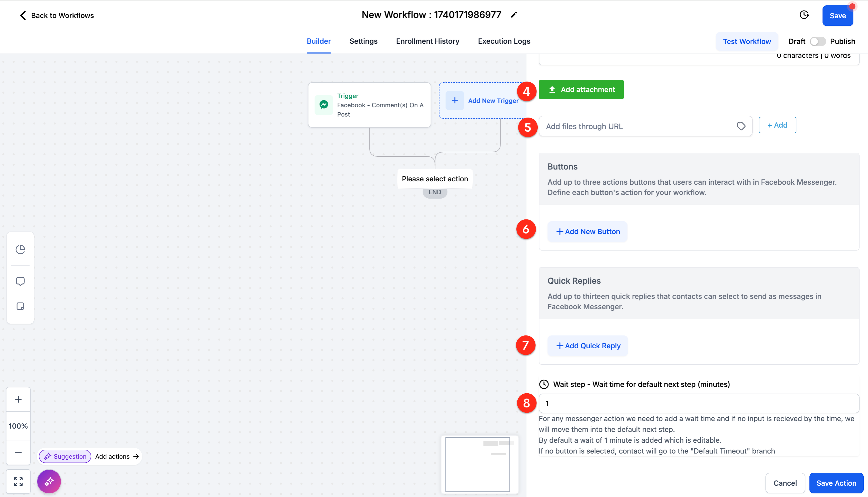This screenshot has width=868, height=497.
Task: Click the sticky note icon in sidebar
Action: tap(20, 306)
